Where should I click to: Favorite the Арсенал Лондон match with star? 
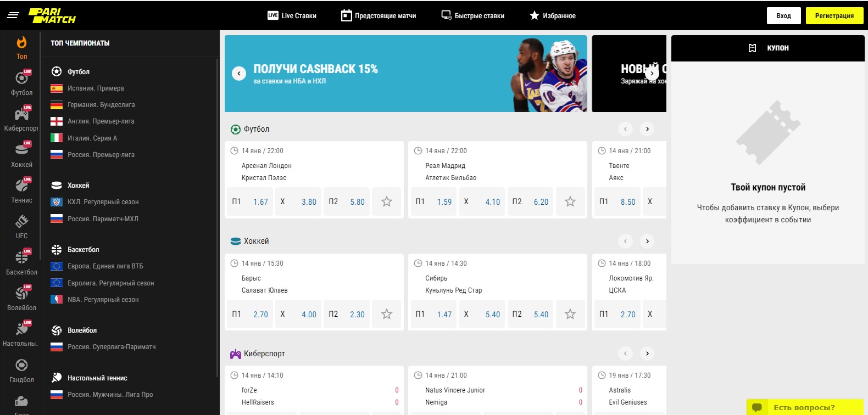pos(387,201)
